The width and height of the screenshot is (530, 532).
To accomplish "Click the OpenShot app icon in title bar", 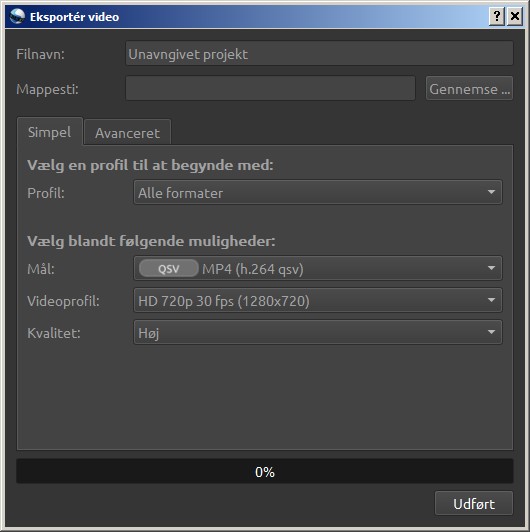I will click(x=17, y=16).
